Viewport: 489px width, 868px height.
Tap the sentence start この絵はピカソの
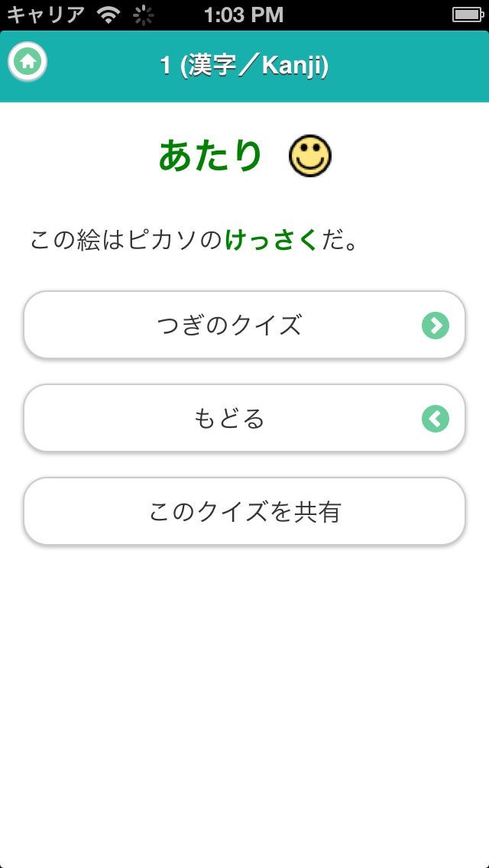coord(126,241)
